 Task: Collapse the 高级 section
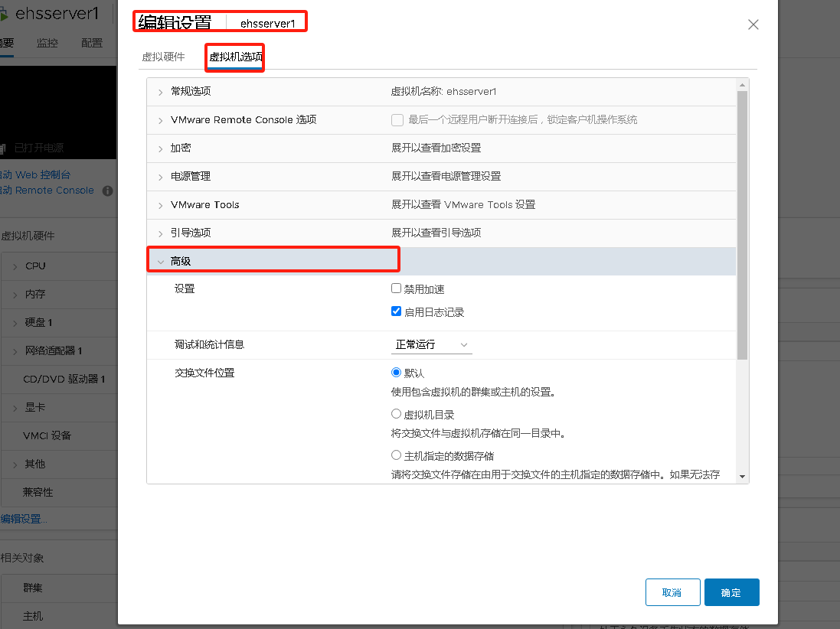(x=160, y=262)
